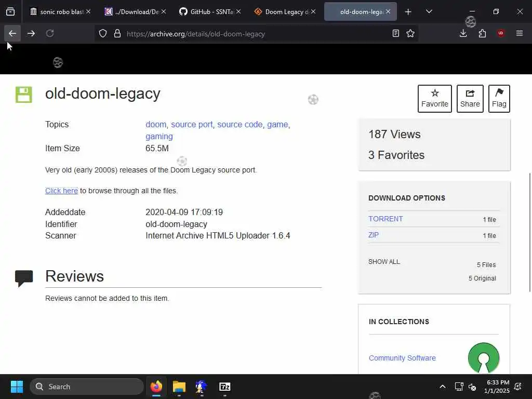Screen dimensions: 532x399
Task: Open Firefox View icon at tab strip start
Action: click(10, 12)
